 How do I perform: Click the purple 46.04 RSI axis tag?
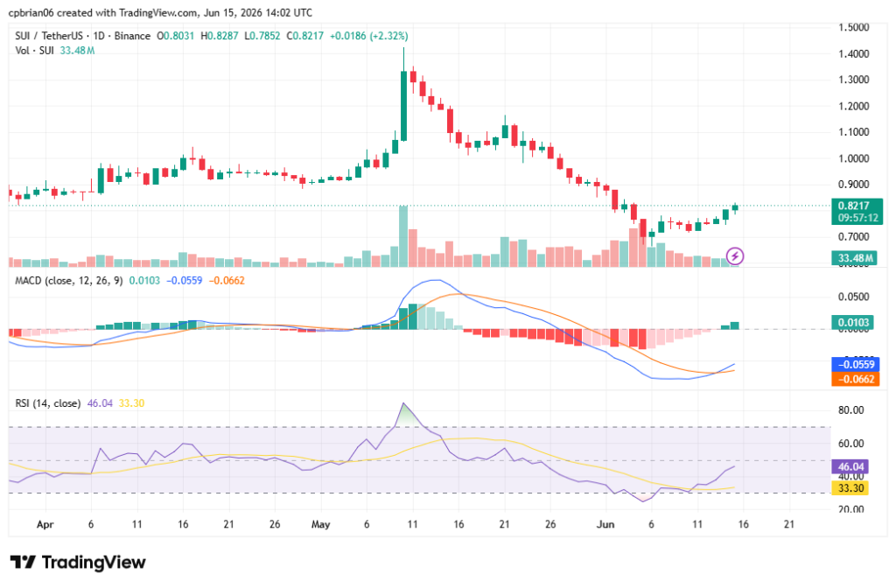(x=850, y=467)
